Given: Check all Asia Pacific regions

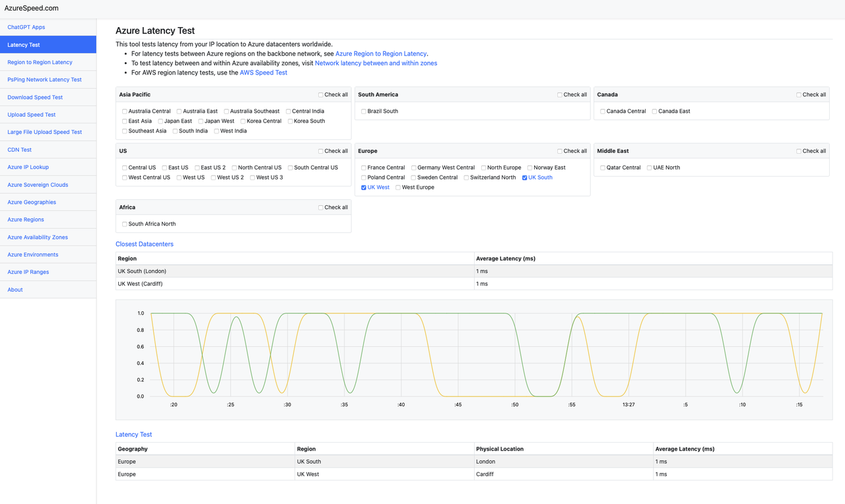Looking at the screenshot, I should [x=321, y=95].
